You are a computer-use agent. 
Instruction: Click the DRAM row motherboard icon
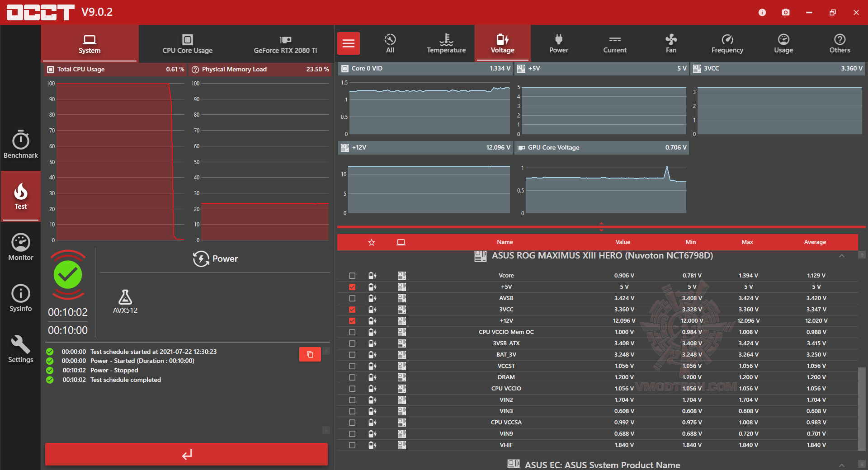tap(402, 377)
